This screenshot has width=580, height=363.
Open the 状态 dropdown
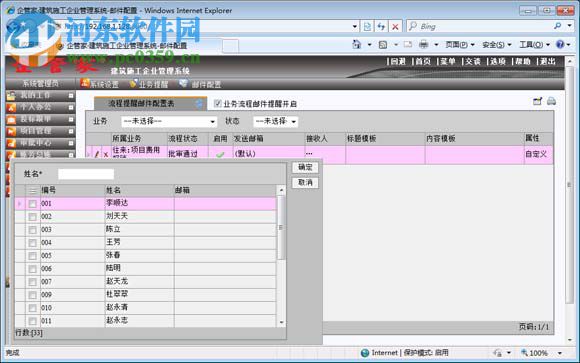point(275,121)
